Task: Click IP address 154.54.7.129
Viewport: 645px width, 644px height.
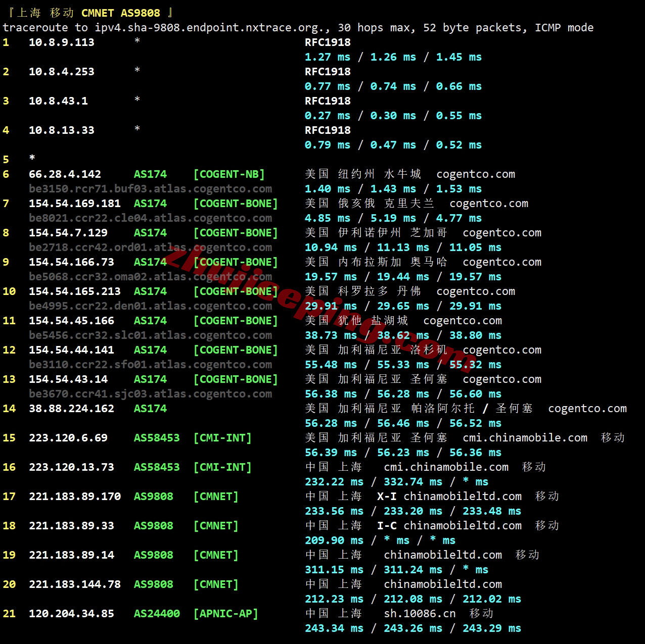Action: pos(68,233)
